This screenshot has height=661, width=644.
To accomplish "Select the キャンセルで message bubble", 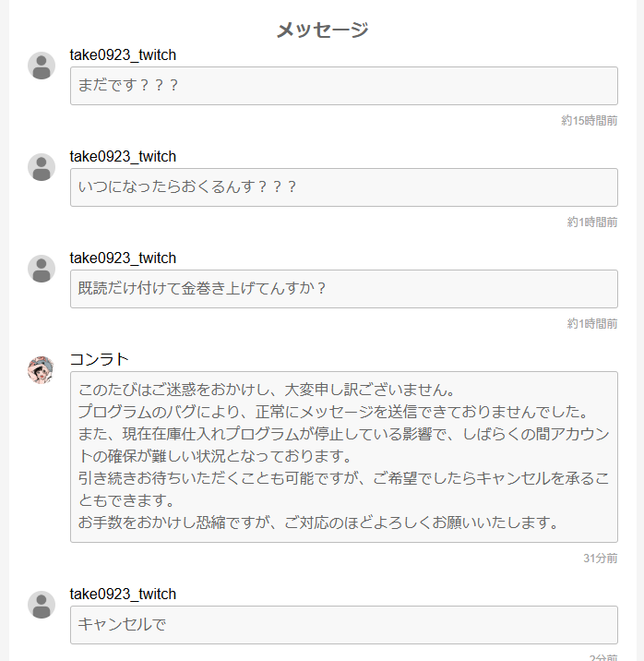I will [x=344, y=625].
